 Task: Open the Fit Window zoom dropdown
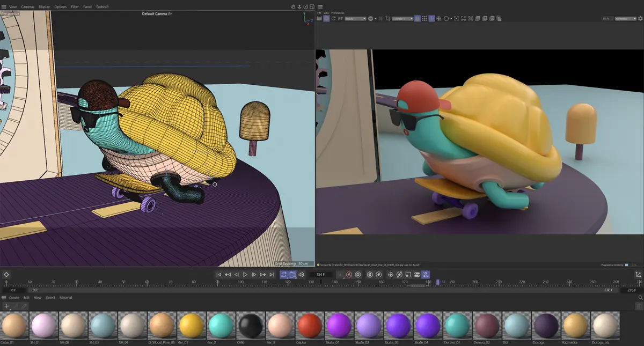625,18
